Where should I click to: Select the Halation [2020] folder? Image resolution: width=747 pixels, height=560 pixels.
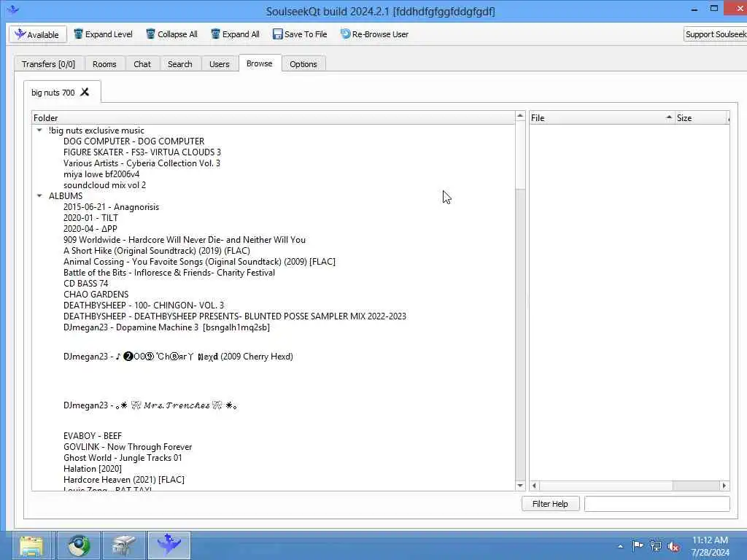pyautogui.click(x=93, y=469)
